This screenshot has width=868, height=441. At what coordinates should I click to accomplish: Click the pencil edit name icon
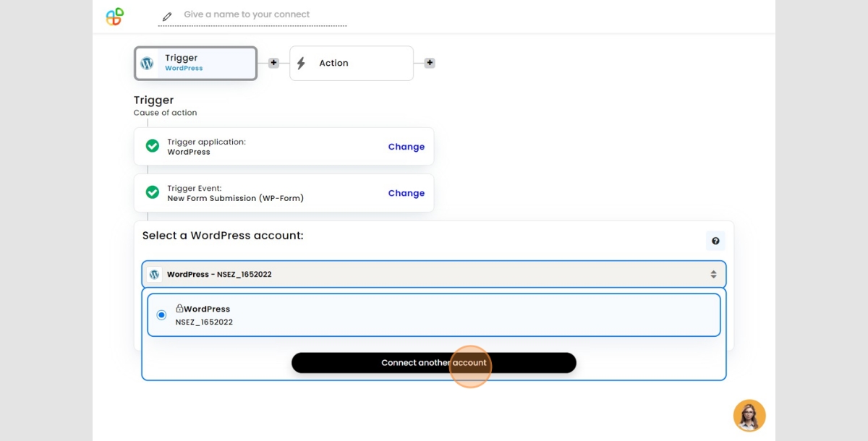[167, 16]
